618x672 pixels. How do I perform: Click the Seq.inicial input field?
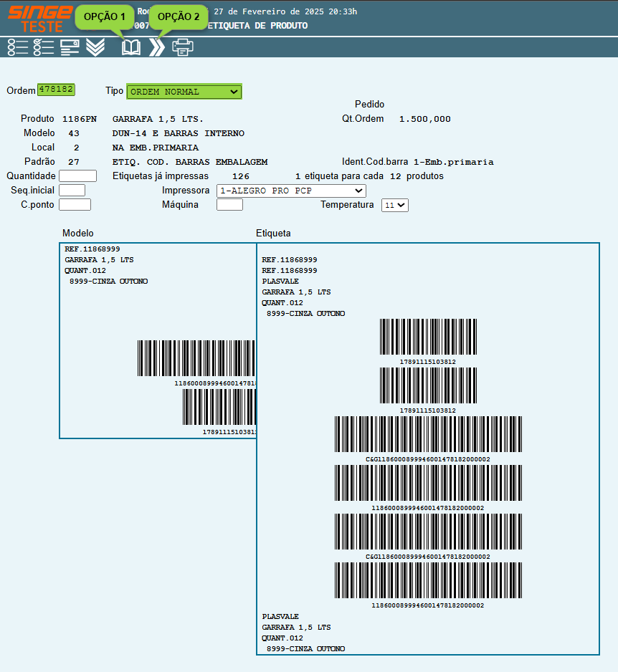tap(72, 191)
